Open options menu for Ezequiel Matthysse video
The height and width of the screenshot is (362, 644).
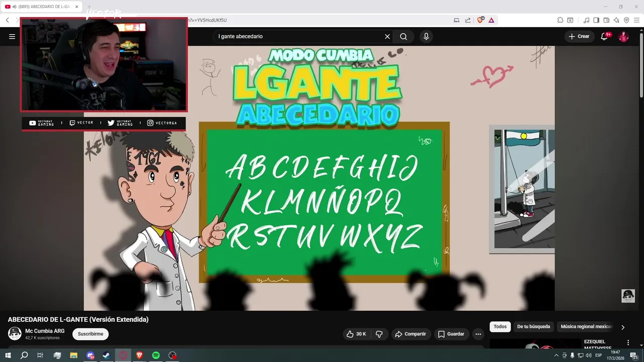[628, 342]
